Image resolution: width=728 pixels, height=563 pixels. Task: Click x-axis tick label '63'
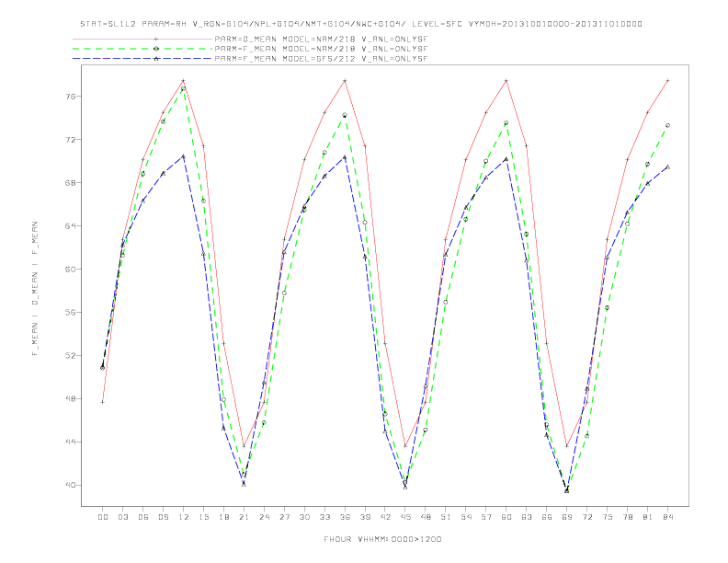527,517
